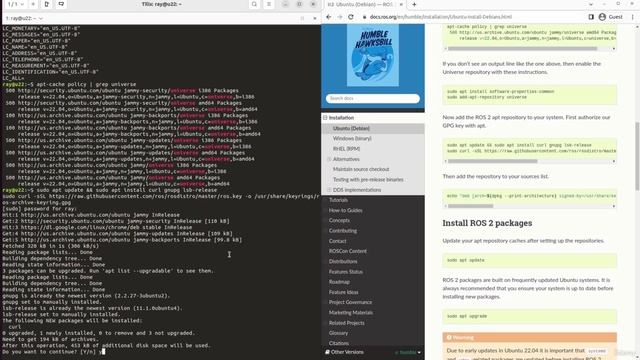Open Citations in docs sidebar
The height and width of the screenshot is (360, 640).
339,343
